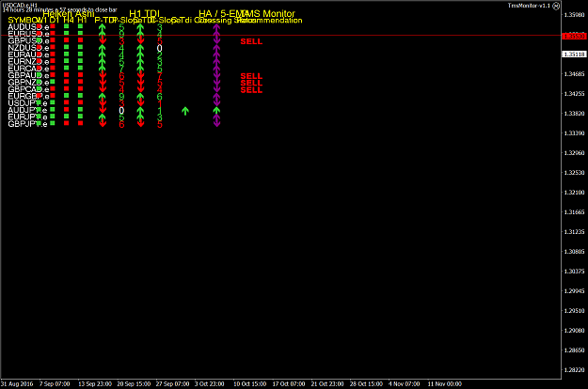Screen dimensions: 588x389
Task: Click the time-to-close-bar countdown text
Action: click(x=59, y=9)
